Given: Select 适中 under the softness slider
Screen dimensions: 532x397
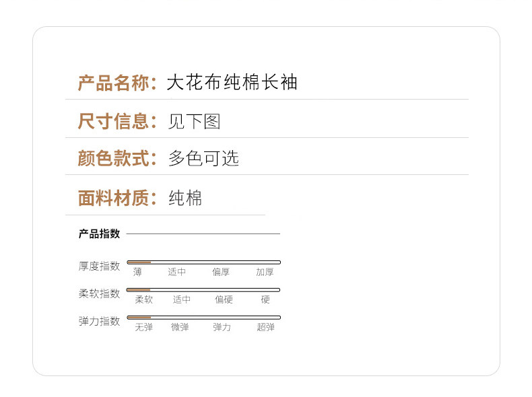Looking at the screenshot, I should (x=182, y=299).
